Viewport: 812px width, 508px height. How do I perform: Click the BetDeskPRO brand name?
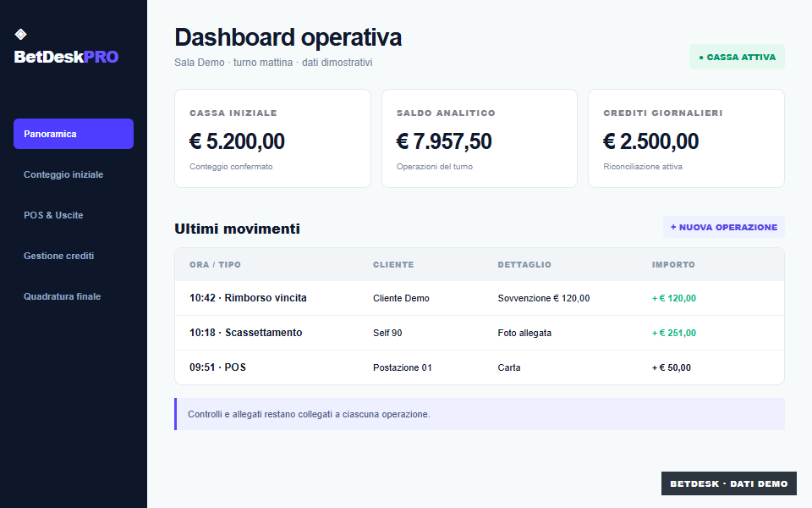coord(66,57)
